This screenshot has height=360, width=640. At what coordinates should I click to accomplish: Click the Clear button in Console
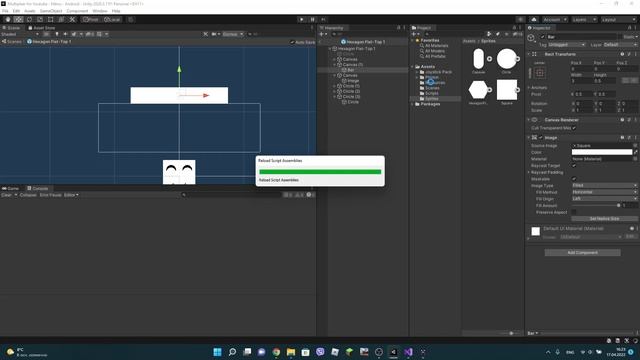pyautogui.click(x=7, y=195)
